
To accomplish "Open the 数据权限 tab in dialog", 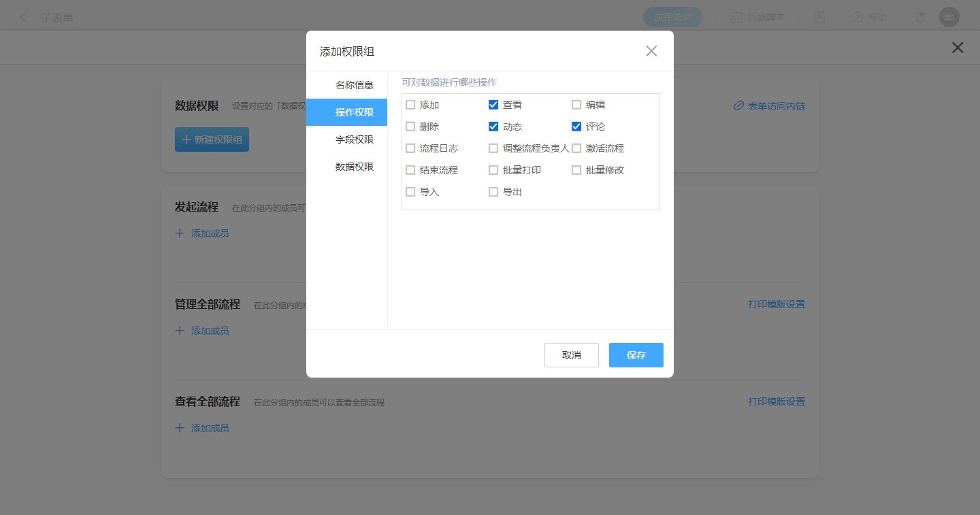I will tap(354, 167).
